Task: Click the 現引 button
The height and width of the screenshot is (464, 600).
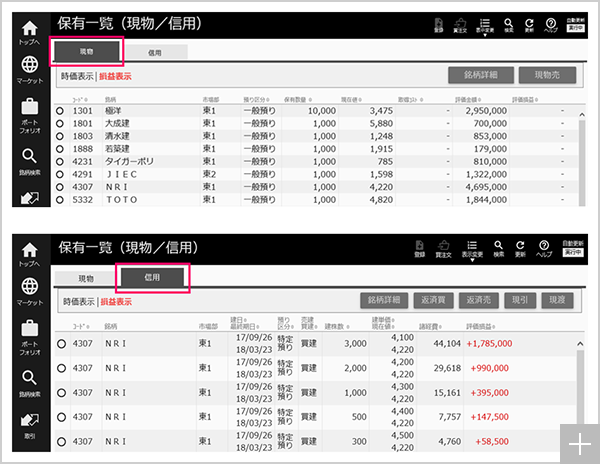Action: pos(520,300)
